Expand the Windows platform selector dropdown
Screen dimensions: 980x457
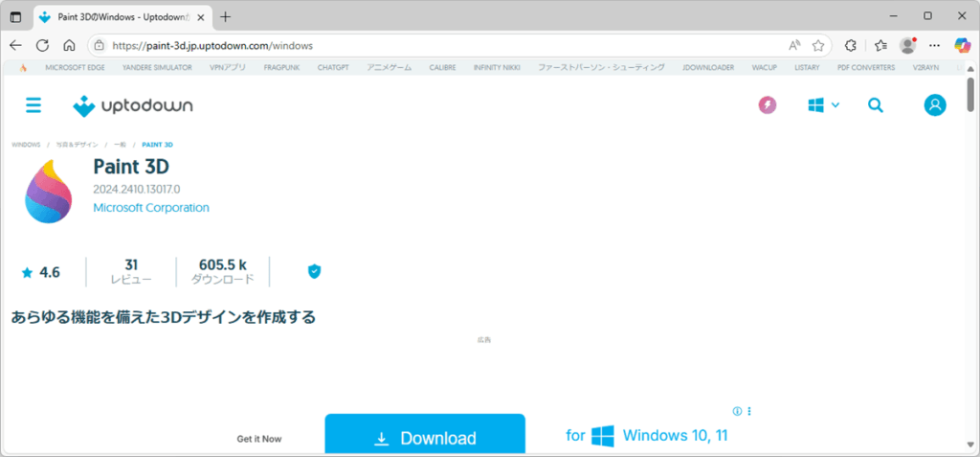(x=823, y=105)
